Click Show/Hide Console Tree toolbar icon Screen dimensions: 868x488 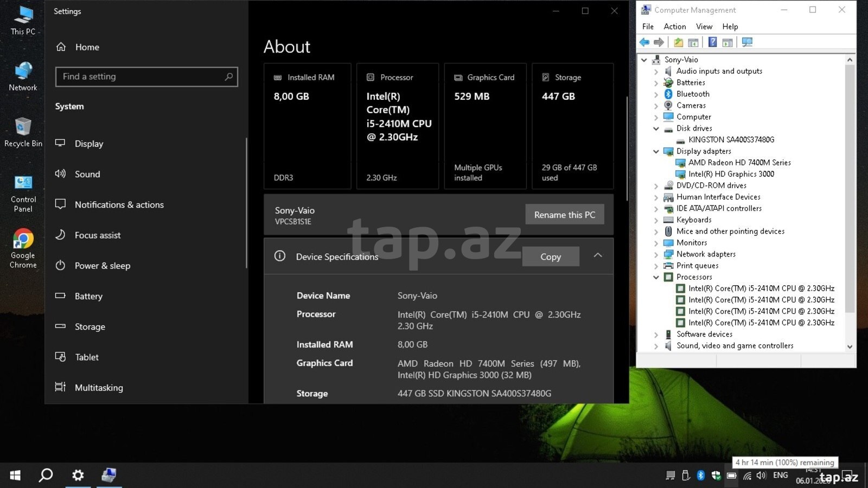pos(693,42)
